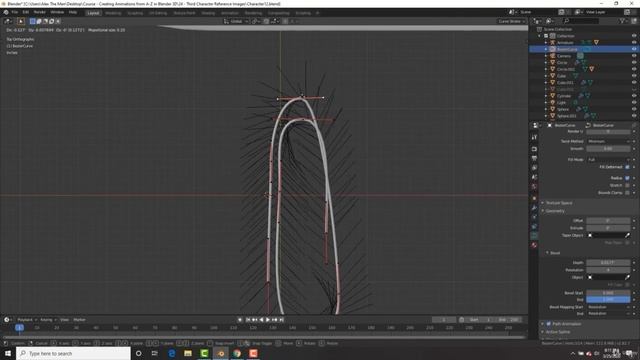The height and width of the screenshot is (360, 640).
Task: Expand the Active Spline panel
Action: pyautogui.click(x=558, y=332)
